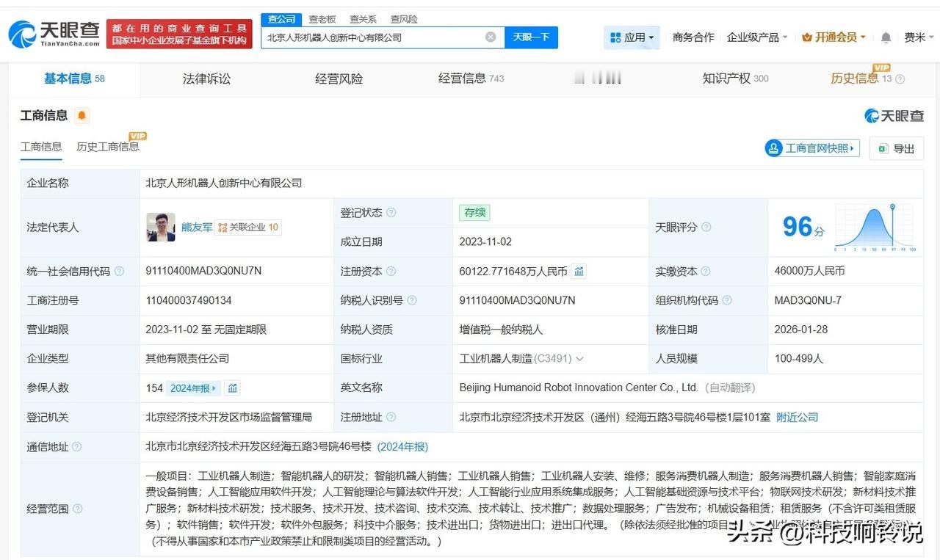940x560 pixels.
Task: Open the 附近公司 link
Action: click(797, 417)
